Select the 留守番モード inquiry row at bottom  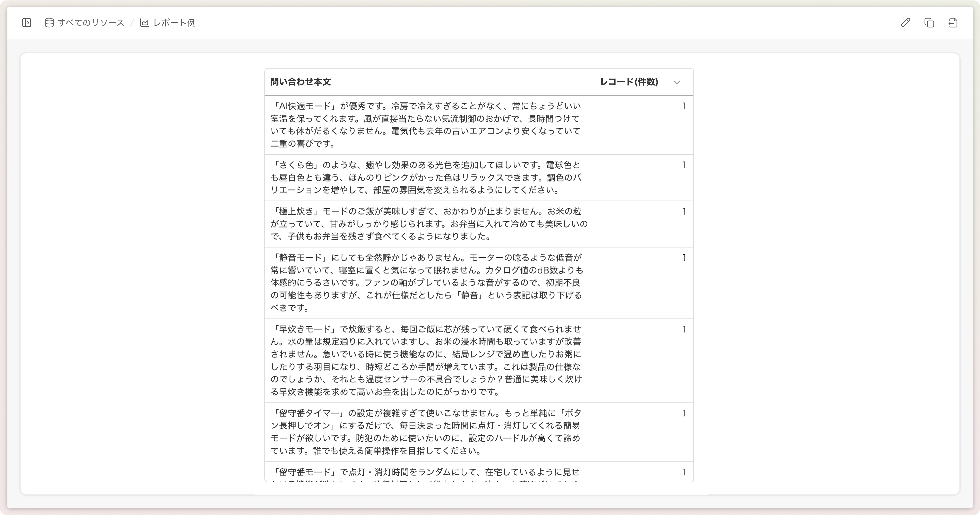(x=479, y=472)
